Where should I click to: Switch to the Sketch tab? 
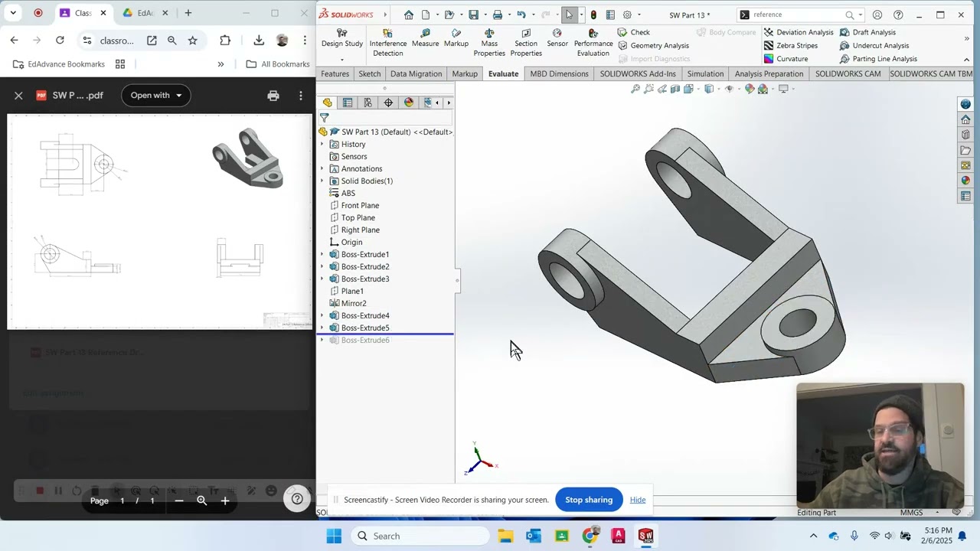coord(369,73)
